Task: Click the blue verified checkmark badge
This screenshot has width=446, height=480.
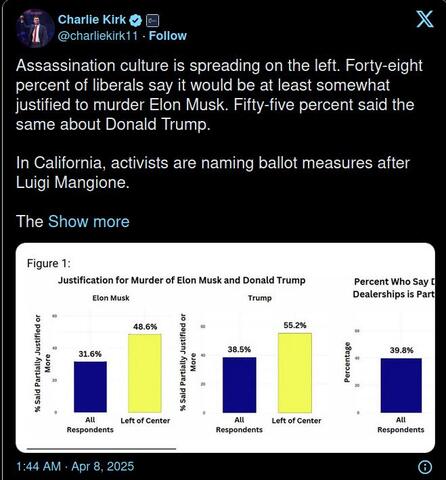Action: 136,20
